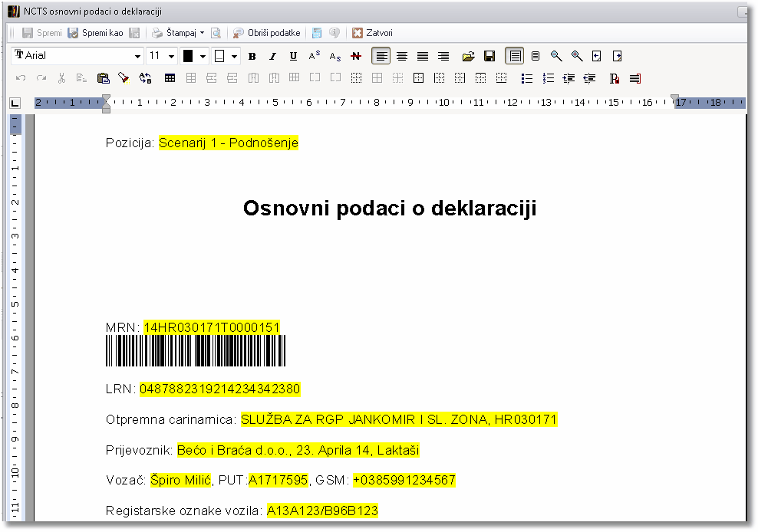The image size is (758, 532).
Task: Click the zoom in magnifier
Action: [577, 56]
